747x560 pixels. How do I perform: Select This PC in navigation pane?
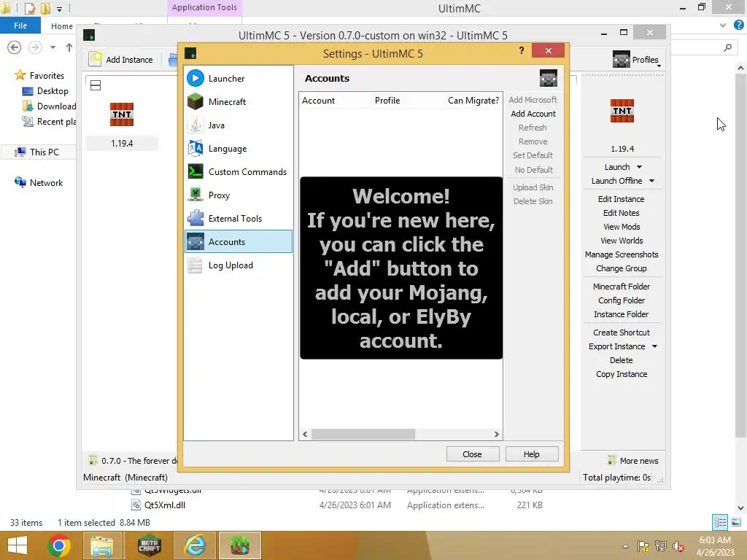pos(36,152)
